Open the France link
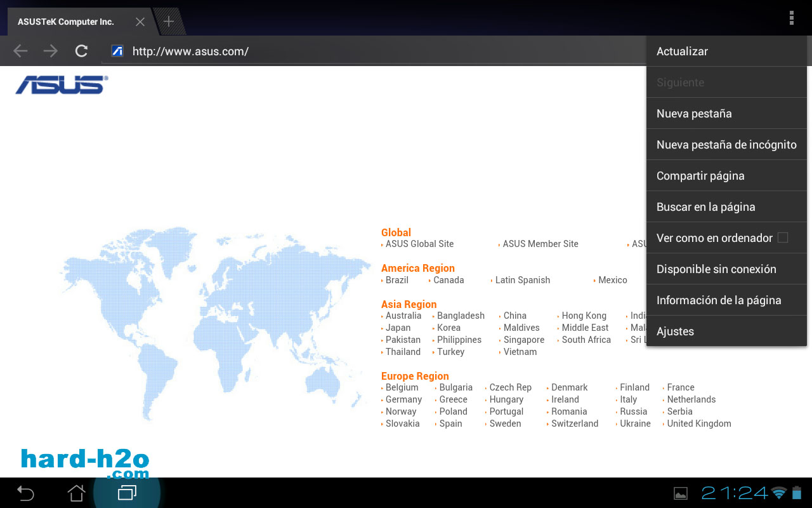 (681, 387)
